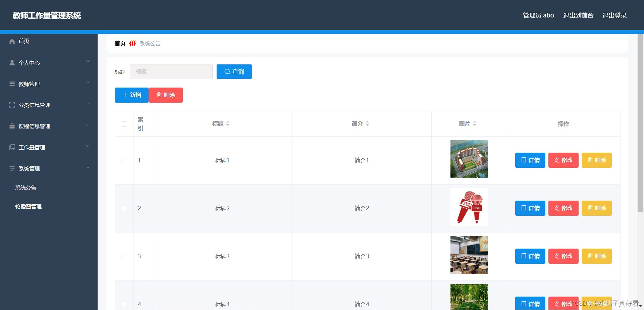Open 详情 for row 标题3
The height and width of the screenshot is (310, 644).
(x=530, y=256)
